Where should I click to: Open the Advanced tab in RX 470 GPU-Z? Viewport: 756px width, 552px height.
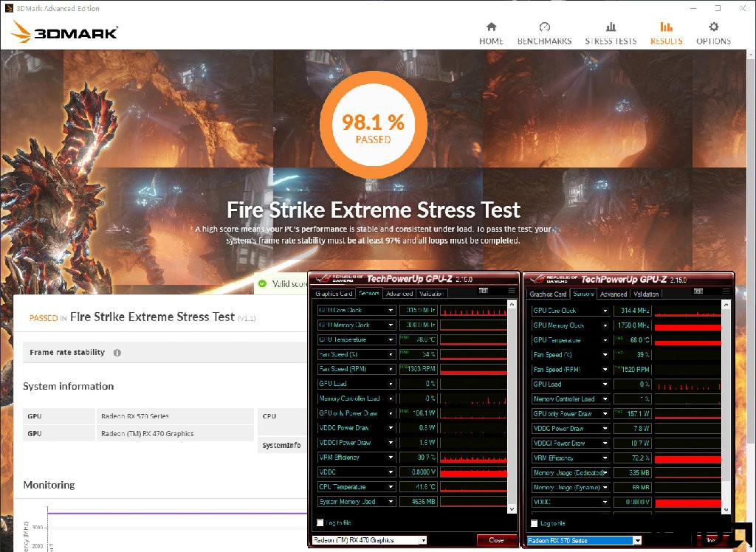coord(399,294)
